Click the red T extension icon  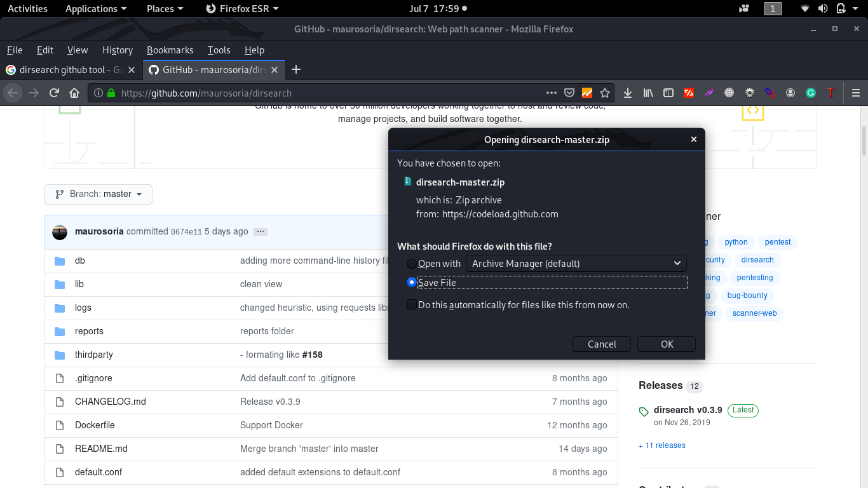831,93
